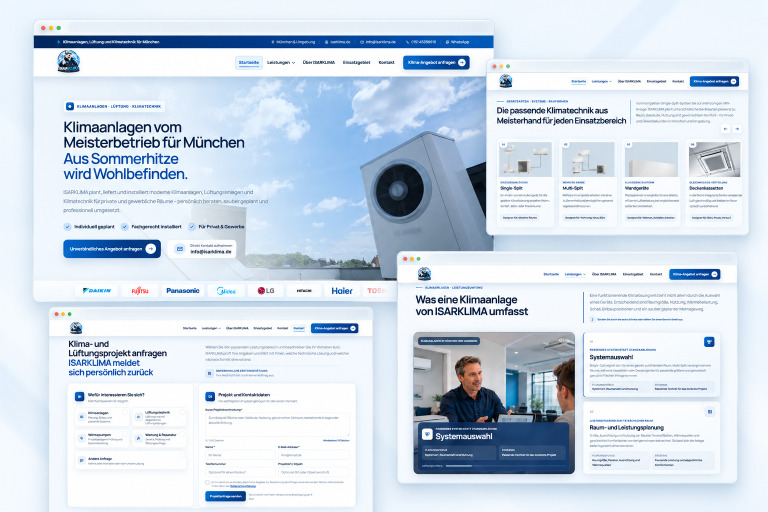Open the Multi-Split product card image
The width and height of the screenshot is (768, 512).
588,159
